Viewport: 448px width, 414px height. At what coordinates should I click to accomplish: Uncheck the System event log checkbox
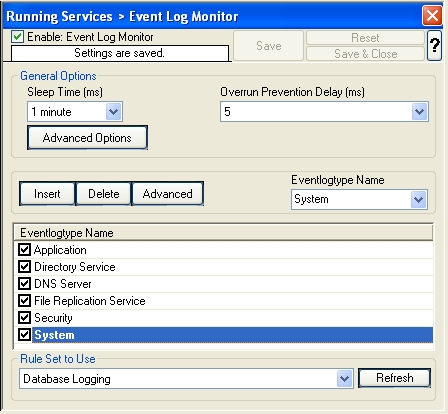click(24, 335)
